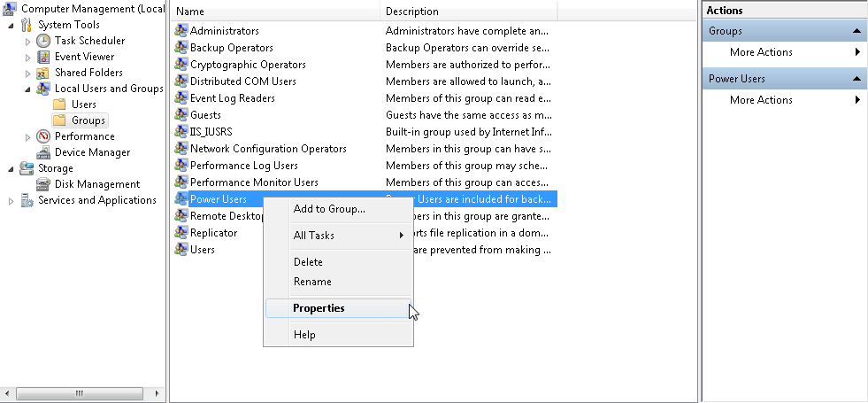Image resolution: width=868 pixels, height=403 pixels.
Task: Click the Local Users and Groups icon
Action: (43, 89)
